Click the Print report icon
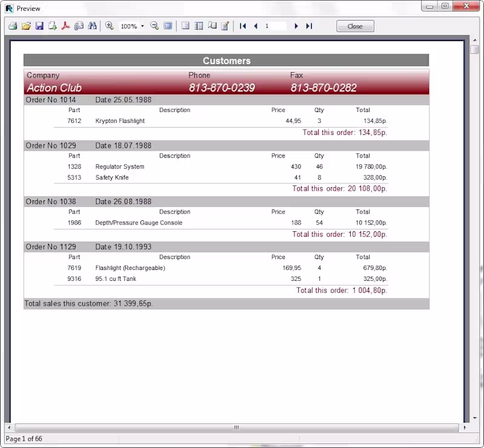Image resolution: width=484 pixels, height=448 pixels. pyautogui.click(x=13, y=26)
